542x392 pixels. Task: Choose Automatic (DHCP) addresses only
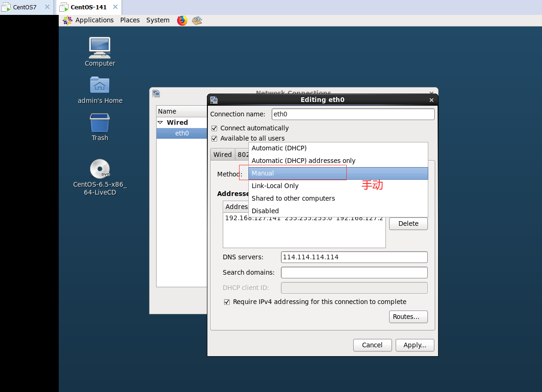(x=338, y=161)
